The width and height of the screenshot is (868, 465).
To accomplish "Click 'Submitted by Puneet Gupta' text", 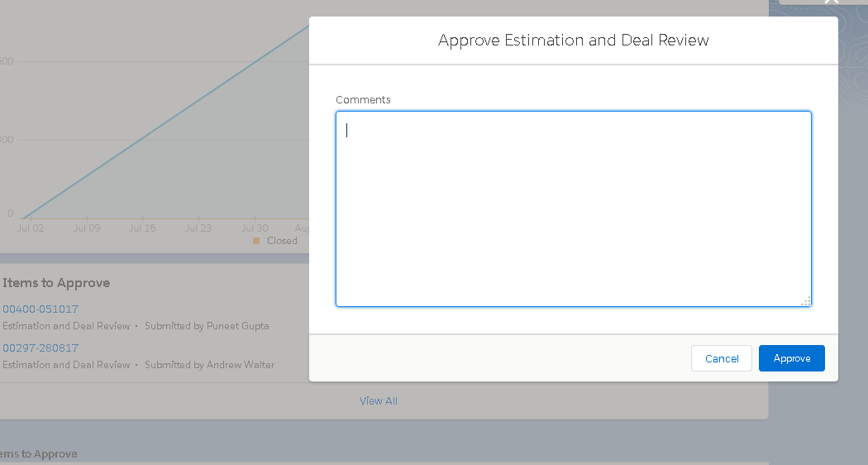I will tap(207, 326).
